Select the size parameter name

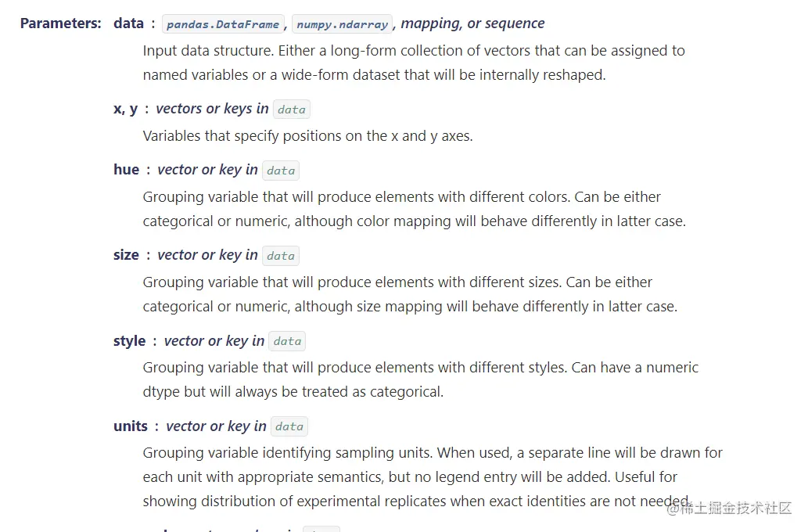[126, 255]
